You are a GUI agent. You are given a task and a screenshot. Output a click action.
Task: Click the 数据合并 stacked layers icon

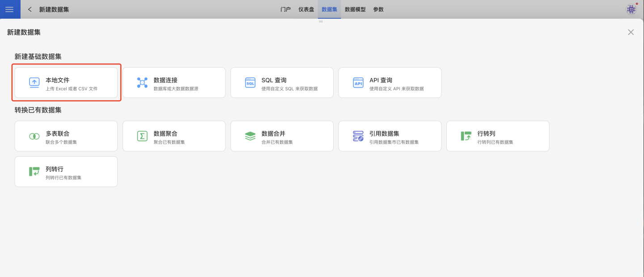[x=250, y=136]
